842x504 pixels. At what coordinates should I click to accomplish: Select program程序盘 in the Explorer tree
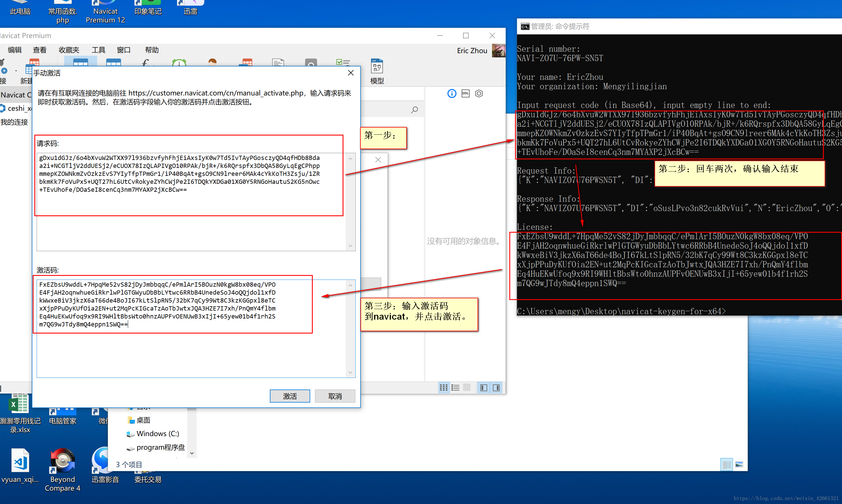pos(156,447)
